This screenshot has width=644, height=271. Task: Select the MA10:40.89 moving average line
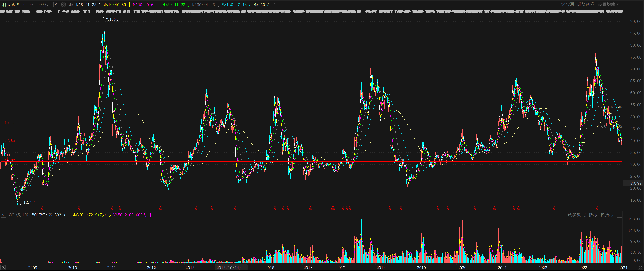pyautogui.click(x=115, y=5)
